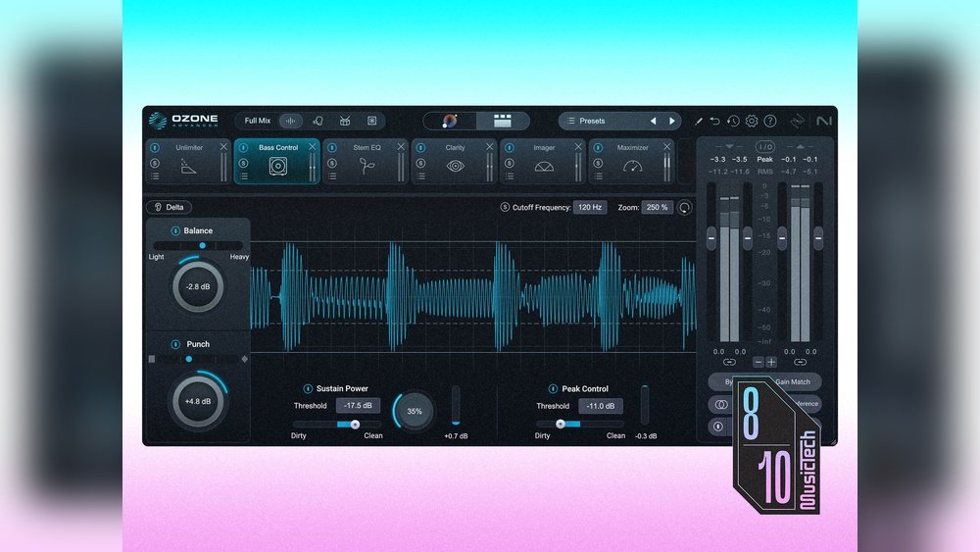This screenshot has width=980, height=552.
Task: Solo the Cutoff Frequency band
Action: [x=505, y=207]
